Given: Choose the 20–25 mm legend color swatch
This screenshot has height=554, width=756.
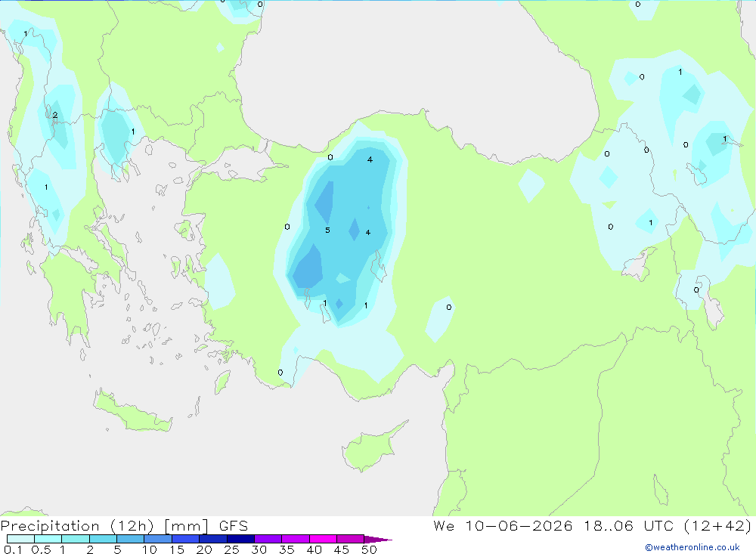Looking at the screenshot, I should pos(212,539).
